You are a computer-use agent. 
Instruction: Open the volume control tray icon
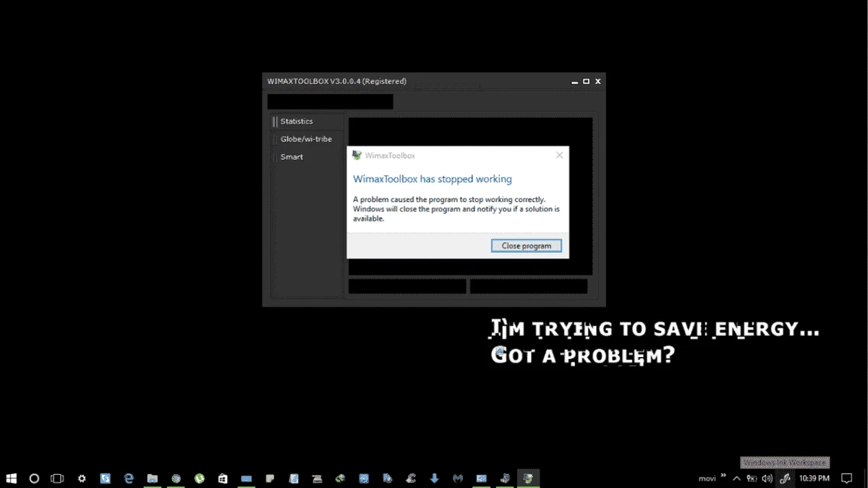click(x=767, y=479)
